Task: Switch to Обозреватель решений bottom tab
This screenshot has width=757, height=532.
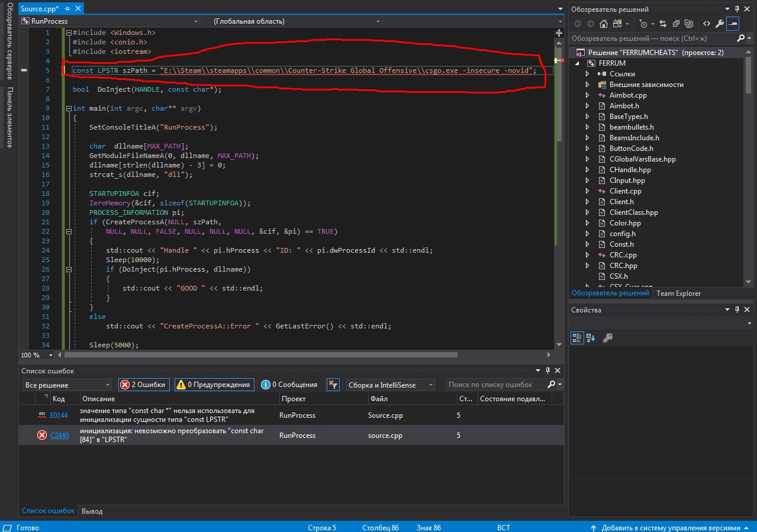Action: [x=610, y=293]
